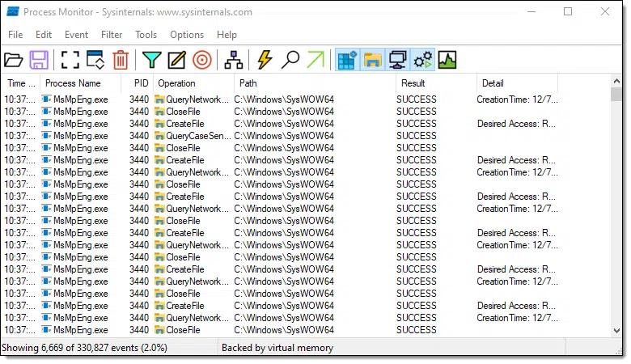Open the Tools menu
This screenshot has height=364, width=631.
click(146, 35)
